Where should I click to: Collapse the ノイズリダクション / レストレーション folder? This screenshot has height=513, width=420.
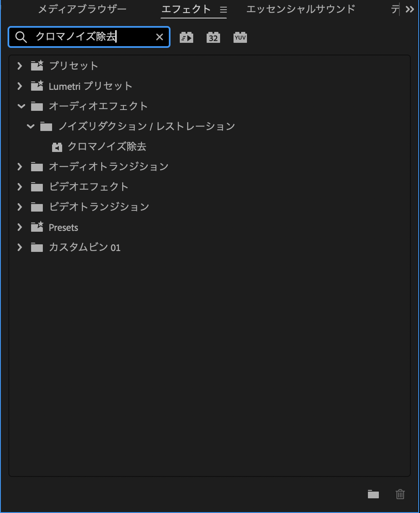pos(30,126)
